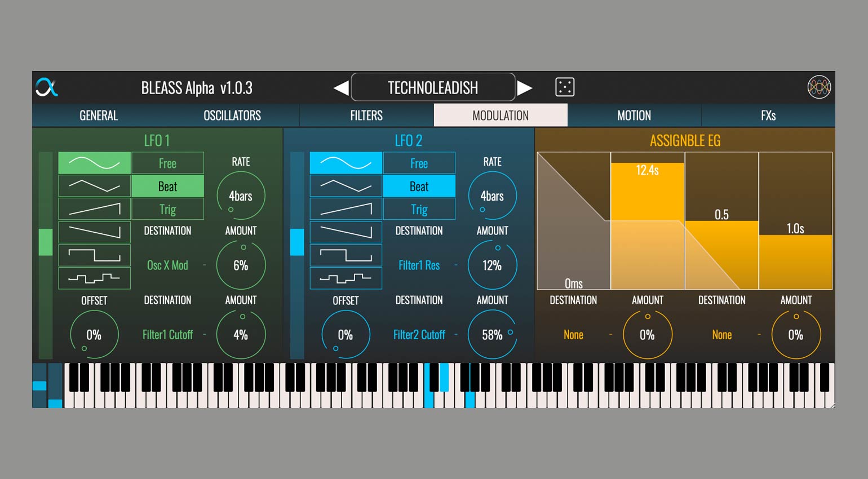Set LFO 2 mode to Beat

pos(419,186)
